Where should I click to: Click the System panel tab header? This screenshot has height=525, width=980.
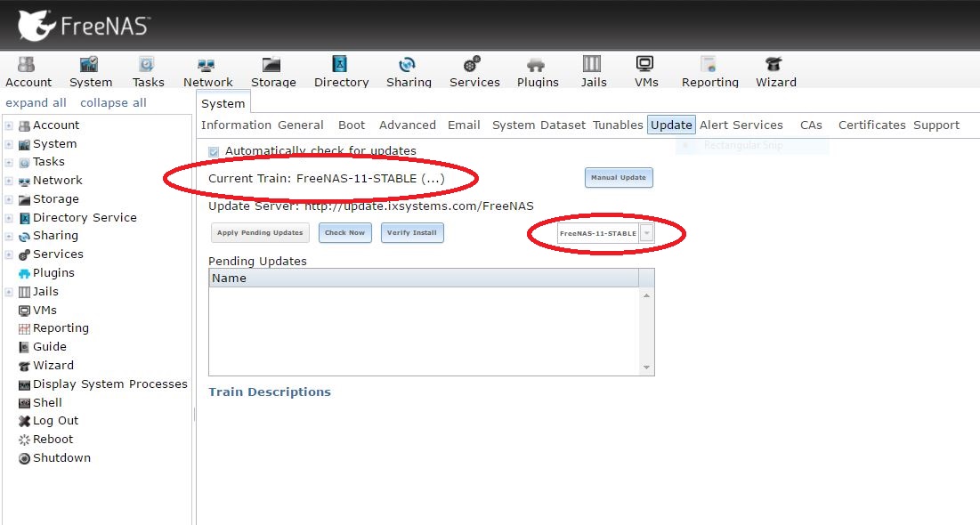223,104
